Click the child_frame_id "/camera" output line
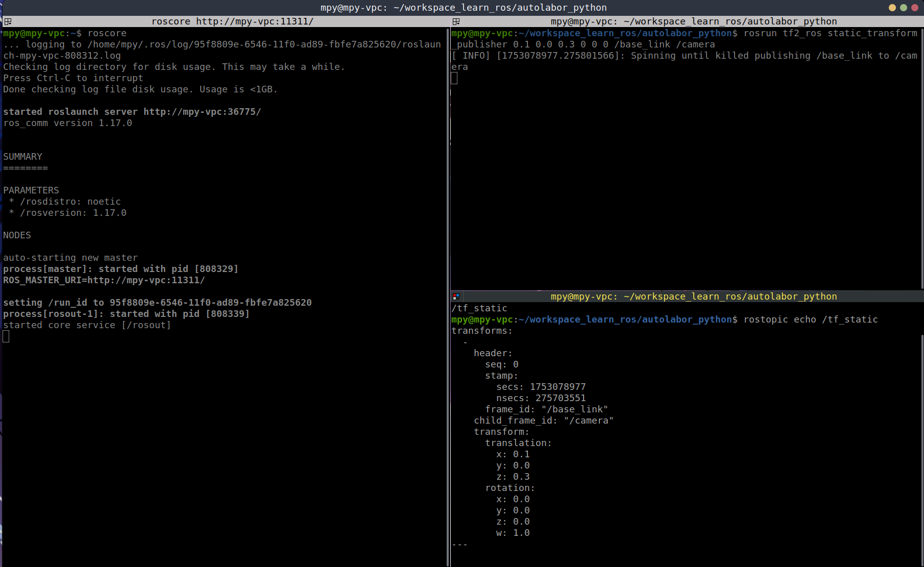 (x=543, y=421)
